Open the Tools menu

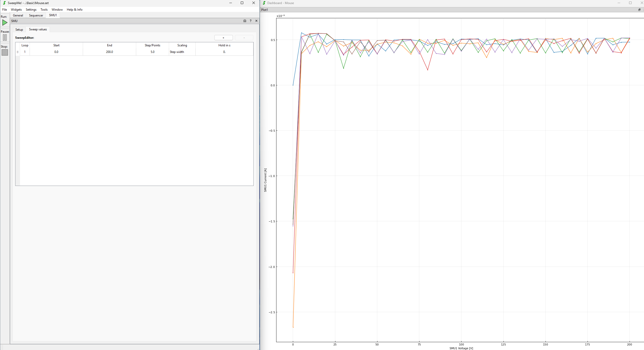pos(44,10)
